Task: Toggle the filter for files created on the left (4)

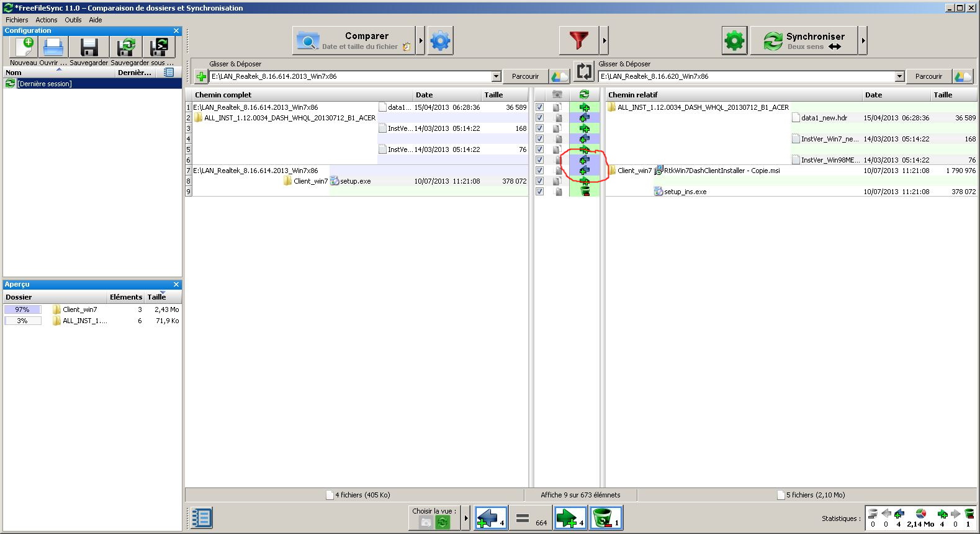Action: coord(491,518)
